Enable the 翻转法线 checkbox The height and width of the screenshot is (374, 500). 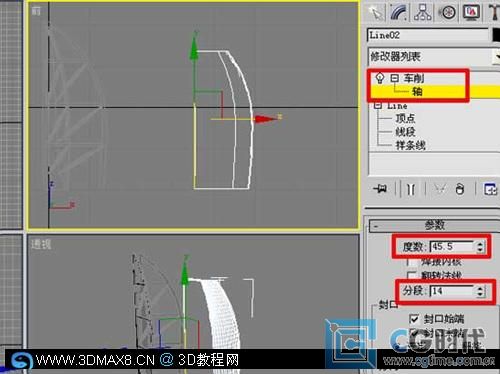pyautogui.click(x=412, y=275)
